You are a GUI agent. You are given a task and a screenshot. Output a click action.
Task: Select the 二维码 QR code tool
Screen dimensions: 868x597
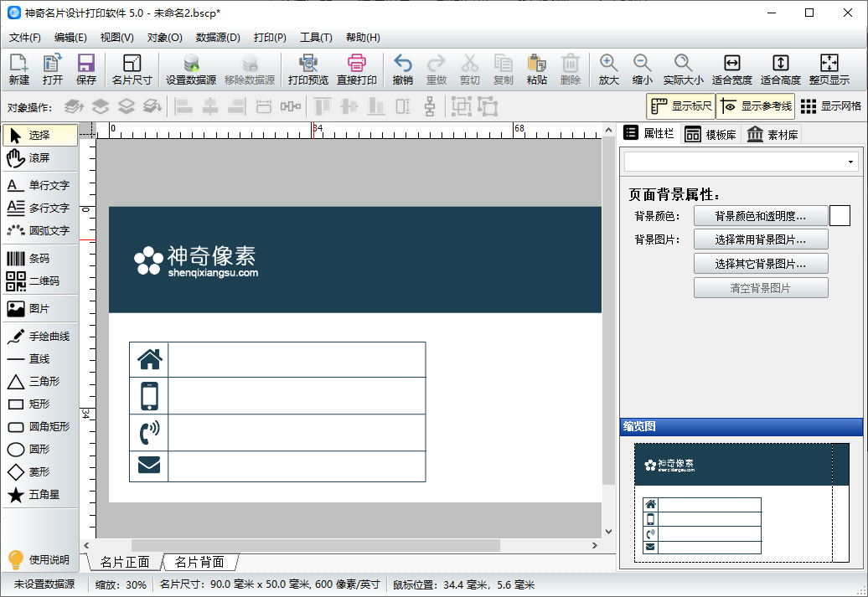[39, 281]
